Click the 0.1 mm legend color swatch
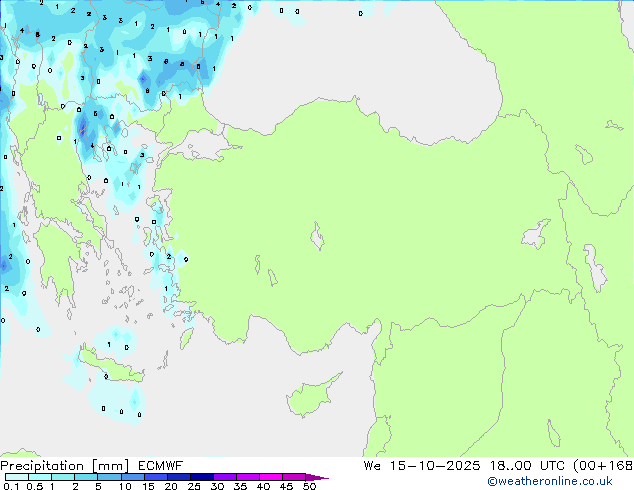Screen dimensions: 634x490 tap(17, 477)
